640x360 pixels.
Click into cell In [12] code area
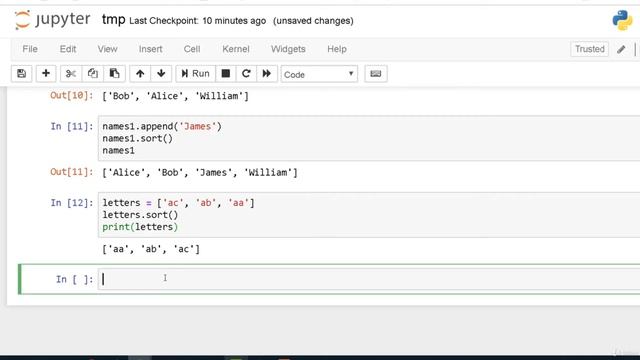click(x=369, y=215)
